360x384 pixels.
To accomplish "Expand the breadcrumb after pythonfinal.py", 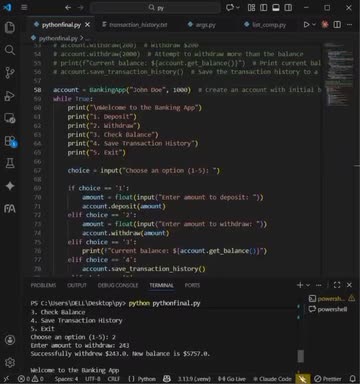I will [87, 38].
